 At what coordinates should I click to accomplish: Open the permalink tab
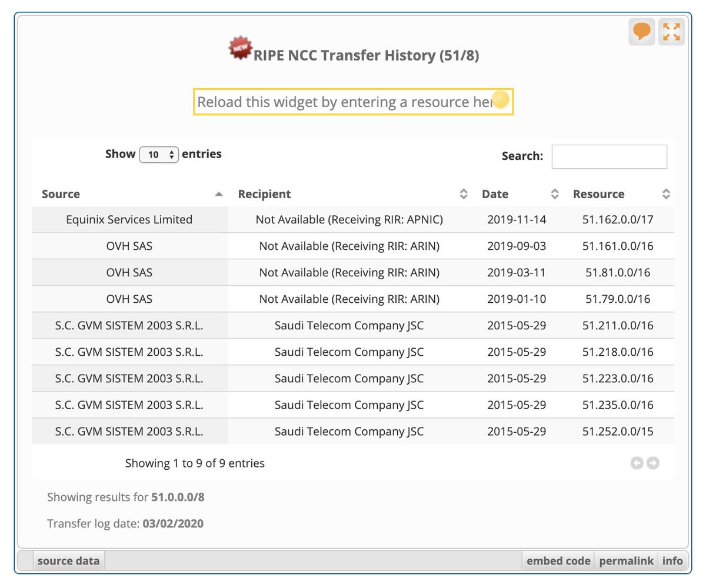click(626, 561)
